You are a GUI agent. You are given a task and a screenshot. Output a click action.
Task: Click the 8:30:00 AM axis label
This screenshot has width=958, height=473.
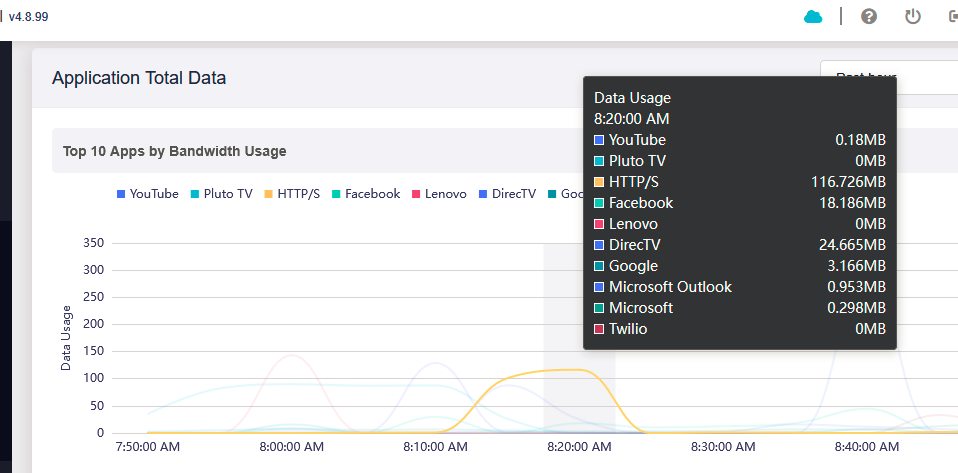(x=725, y=448)
